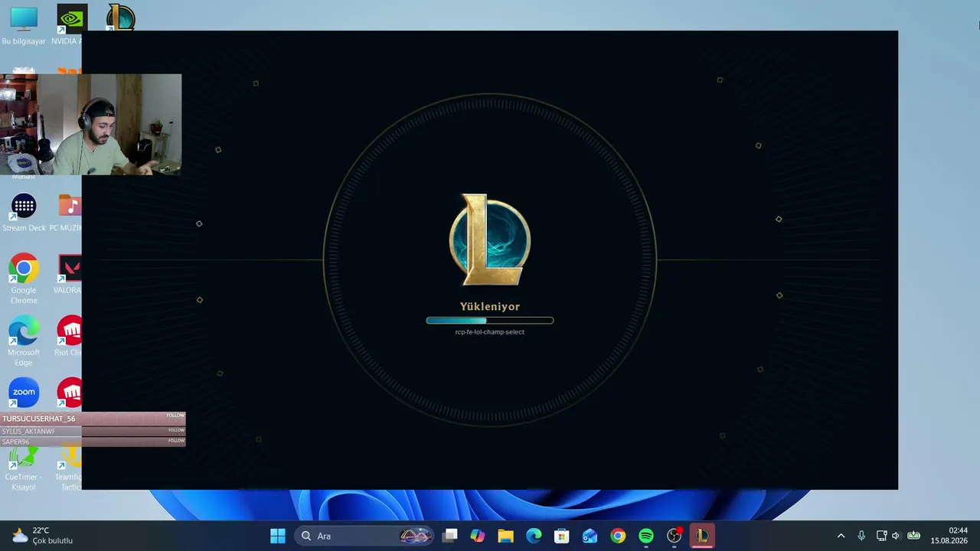Open the network icon in the system tray
Image resolution: width=980 pixels, height=551 pixels.
881,536
